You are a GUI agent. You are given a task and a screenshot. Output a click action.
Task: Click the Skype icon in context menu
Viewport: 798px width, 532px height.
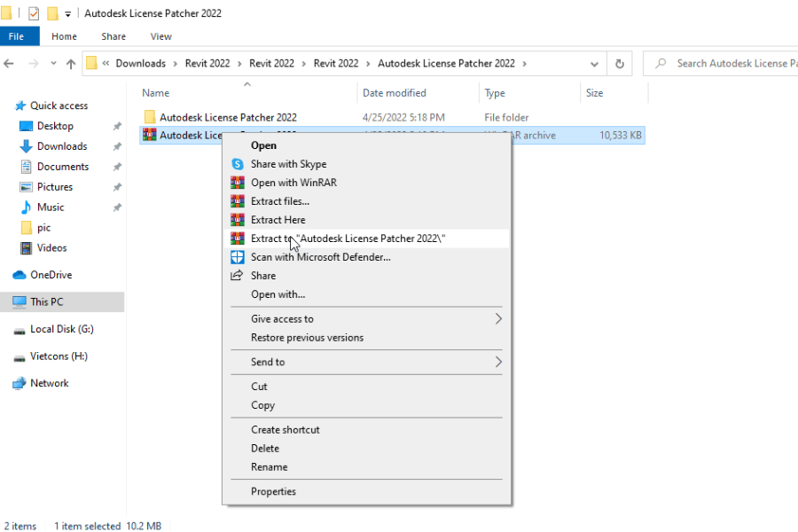pyautogui.click(x=237, y=164)
